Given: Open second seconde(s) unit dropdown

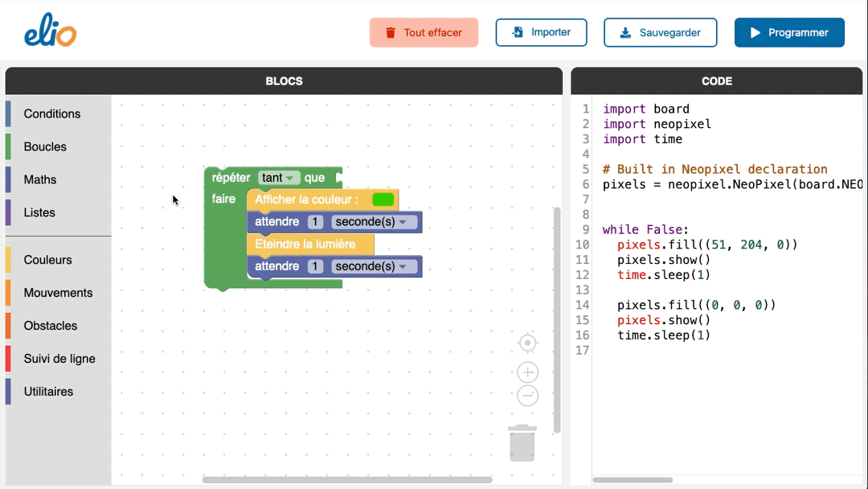Looking at the screenshot, I should pos(375,266).
